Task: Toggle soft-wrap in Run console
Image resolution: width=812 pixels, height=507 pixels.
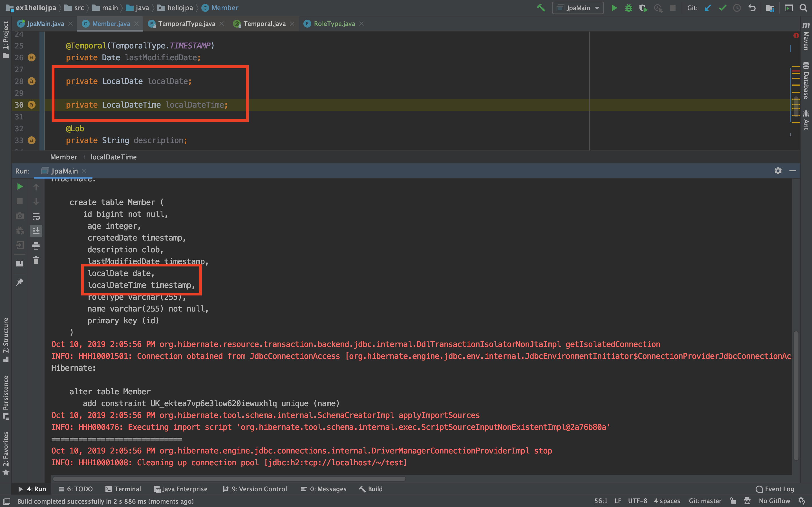Action: (36, 216)
